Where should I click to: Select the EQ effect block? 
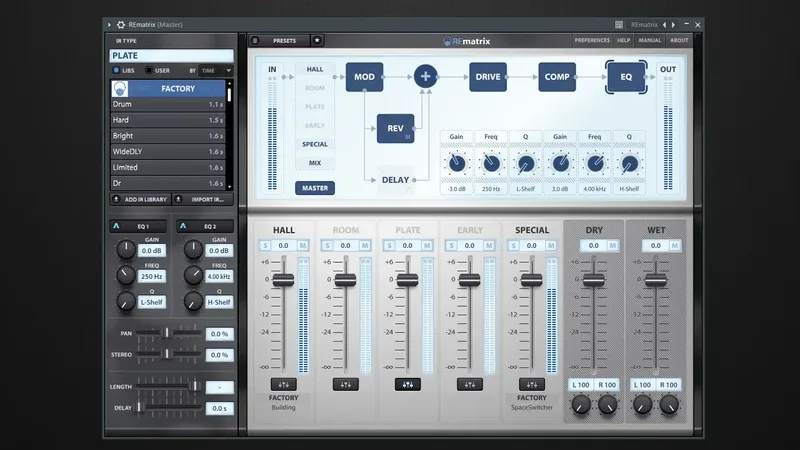point(626,77)
